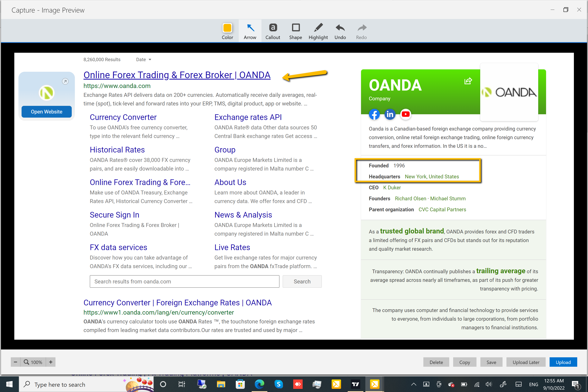Click the CVC Capital Partners text
588x392 pixels.
point(442,210)
